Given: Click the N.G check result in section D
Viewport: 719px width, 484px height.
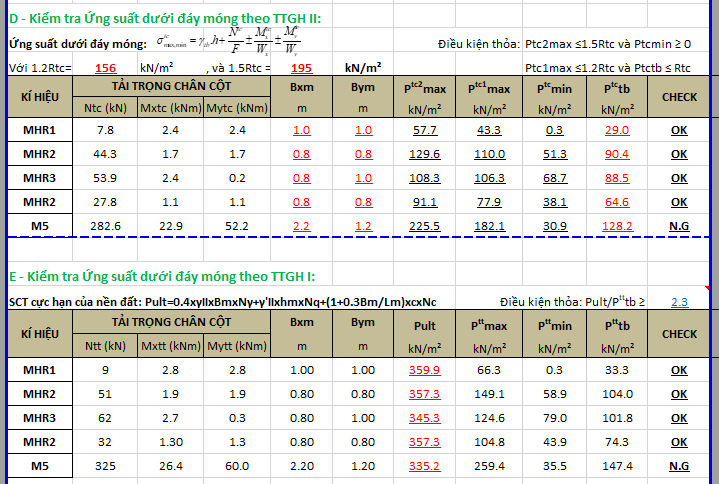Looking at the screenshot, I should coord(679,226).
